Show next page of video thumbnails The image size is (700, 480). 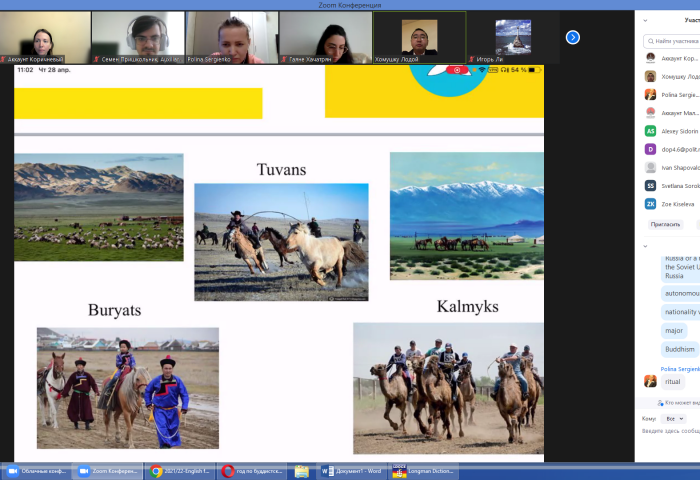[572, 37]
